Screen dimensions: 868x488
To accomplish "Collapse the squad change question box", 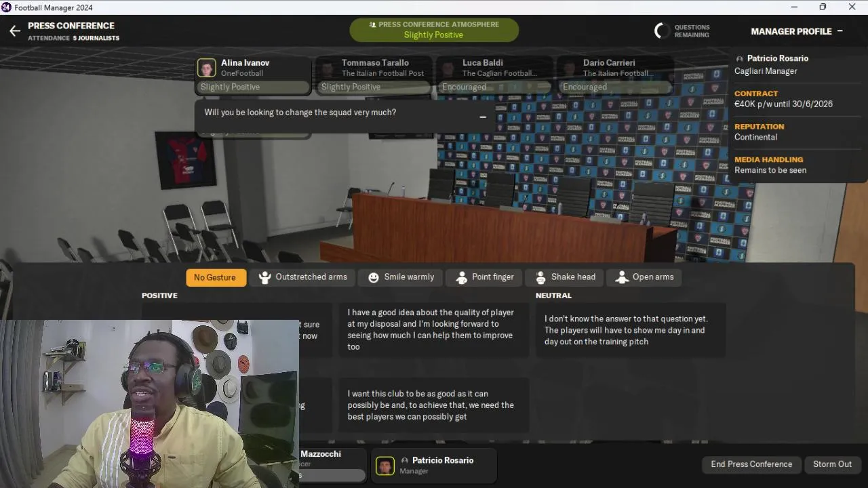I will pyautogui.click(x=483, y=117).
